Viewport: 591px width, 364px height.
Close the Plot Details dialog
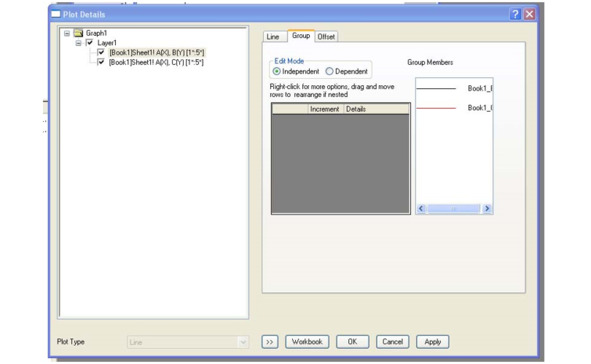pos(530,14)
